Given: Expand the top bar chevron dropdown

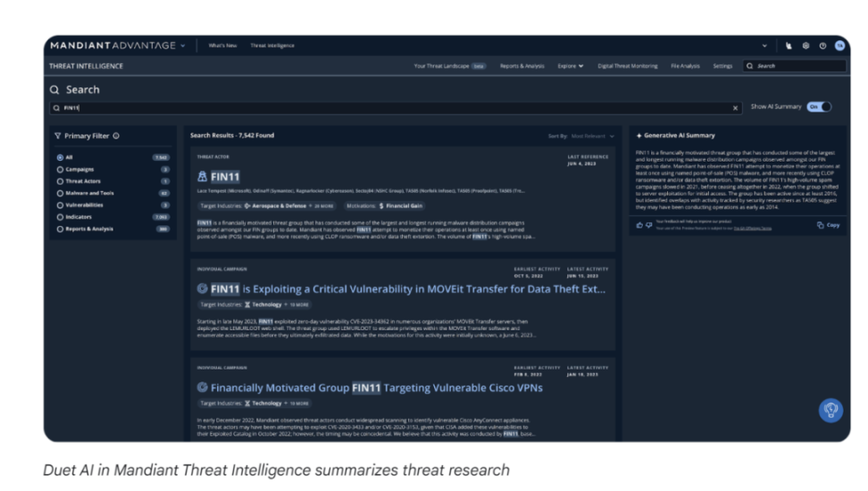Looking at the screenshot, I should click(x=764, y=46).
